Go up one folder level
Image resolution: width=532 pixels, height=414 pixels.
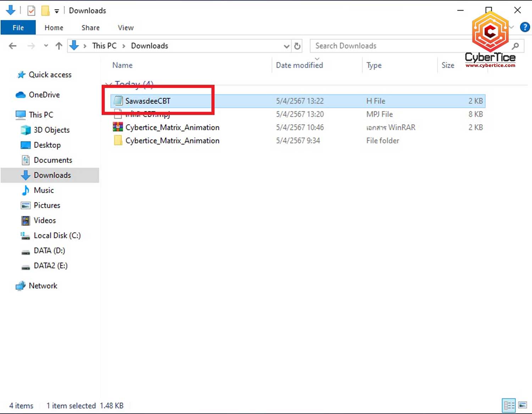pos(59,46)
